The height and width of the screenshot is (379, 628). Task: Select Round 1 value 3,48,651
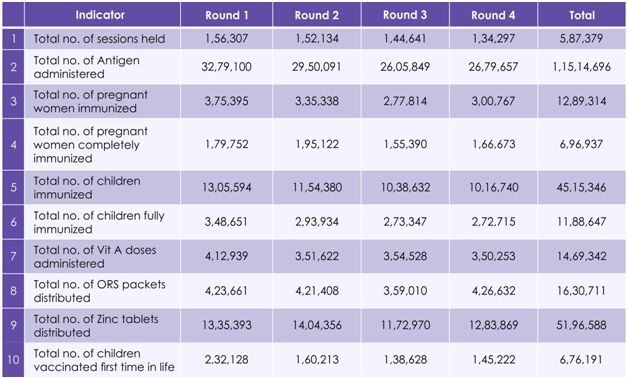click(x=227, y=222)
